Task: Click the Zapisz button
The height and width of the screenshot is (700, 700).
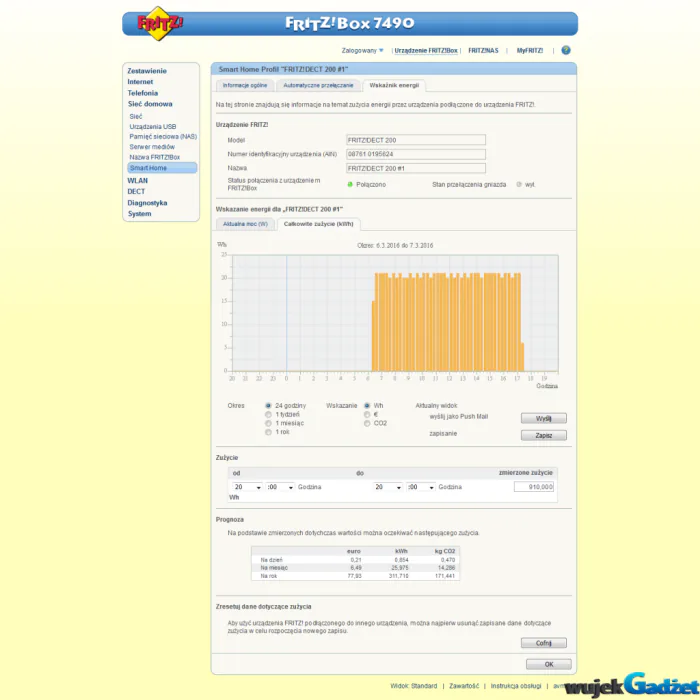Action: (x=544, y=435)
